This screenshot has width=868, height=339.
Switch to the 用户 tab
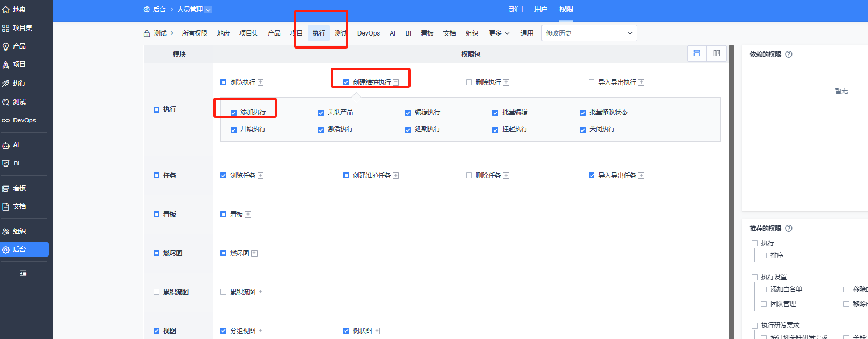tap(541, 10)
